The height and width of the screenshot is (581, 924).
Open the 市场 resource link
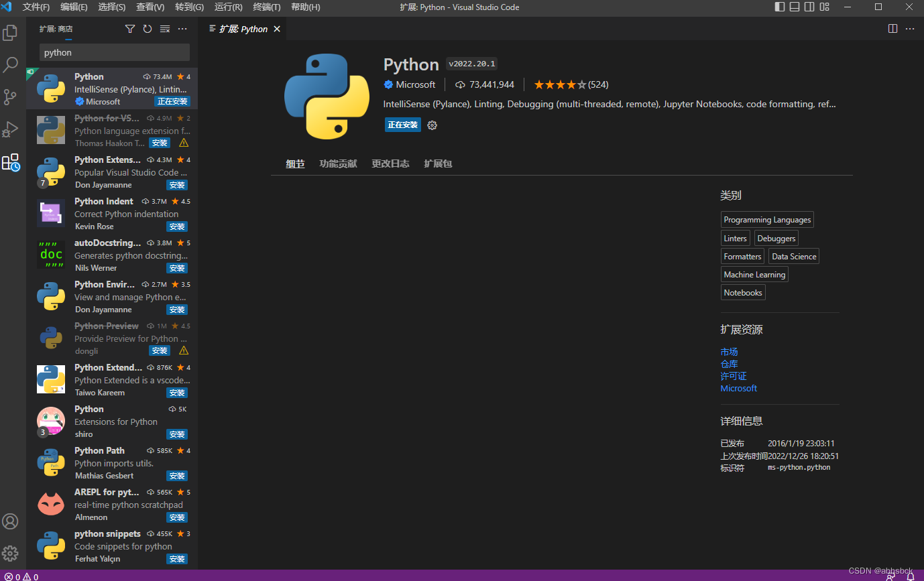click(x=729, y=352)
